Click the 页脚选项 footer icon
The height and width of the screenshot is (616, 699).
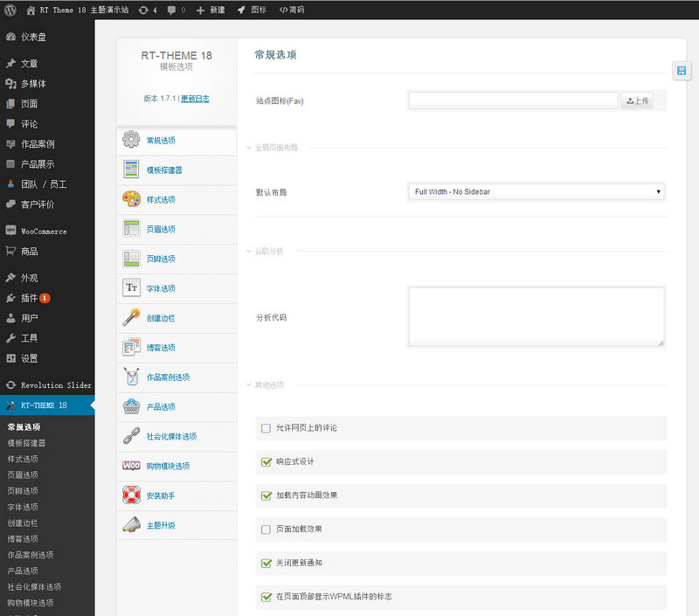pyautogui.click(x=132, y=258)
